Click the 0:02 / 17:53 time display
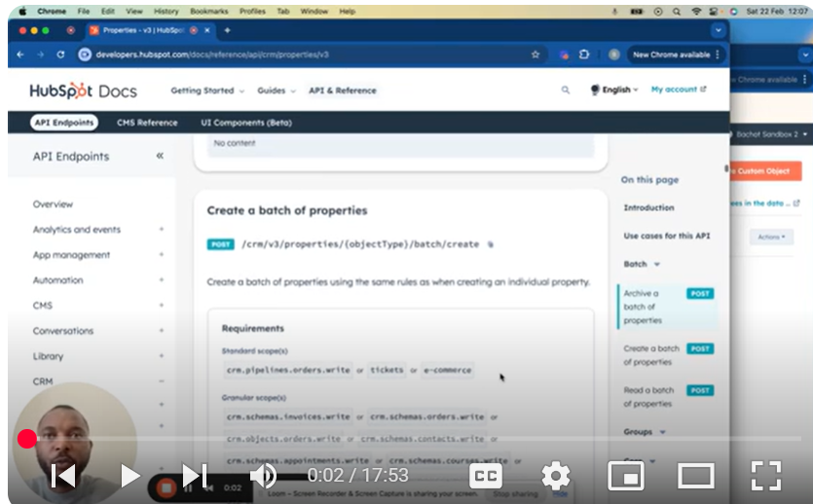This screenshot has height=504, width=813. click(357, 475)
